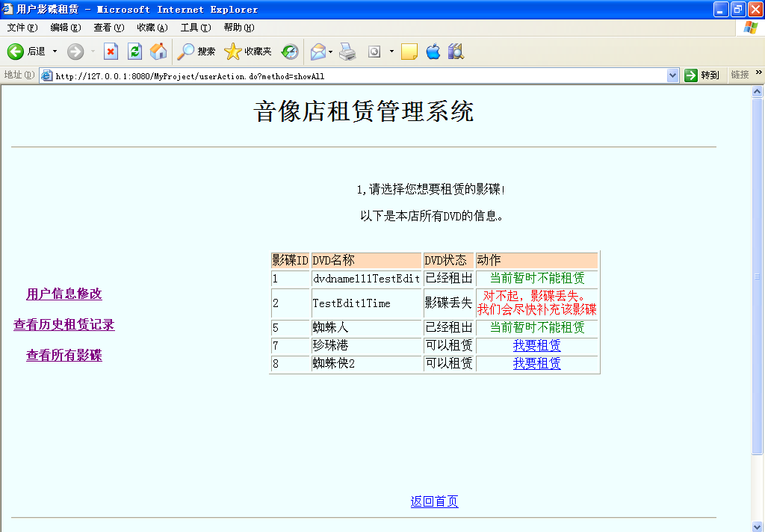Image resolution: width=765 pixels, height=532 pixels.
Task: Click the 影碟ID column header
Action: pos(291,260)
